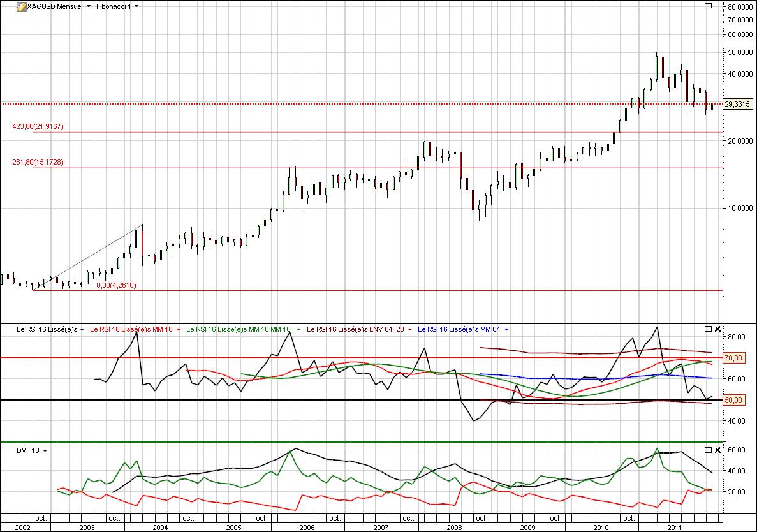This screenshot has width=757, height=532.
Task: Click the DMI 10 indicator label
Action: point(28,451)
